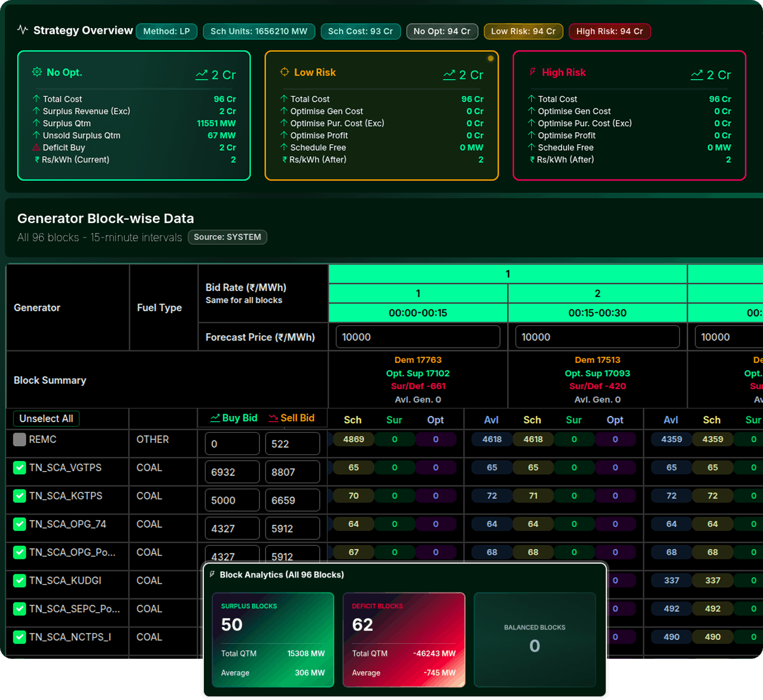Click the Source: SYSTEM badge

click(x=227, y=237)
